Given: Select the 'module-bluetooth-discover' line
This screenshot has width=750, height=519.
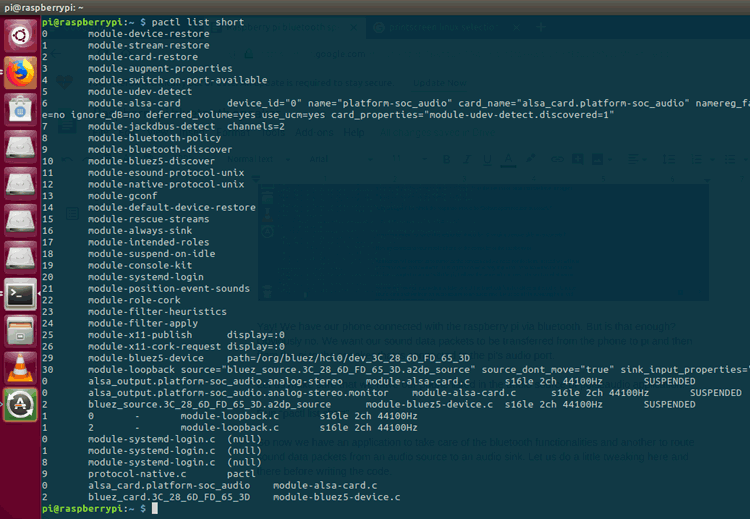Looking at the screenshot, I should (x=160, y=149).
